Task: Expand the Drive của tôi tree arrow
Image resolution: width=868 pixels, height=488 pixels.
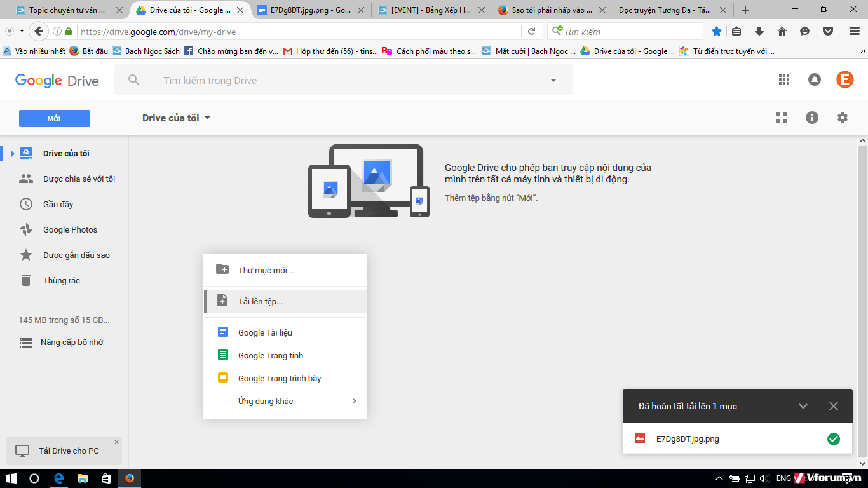Action: (x=12, y=154)
